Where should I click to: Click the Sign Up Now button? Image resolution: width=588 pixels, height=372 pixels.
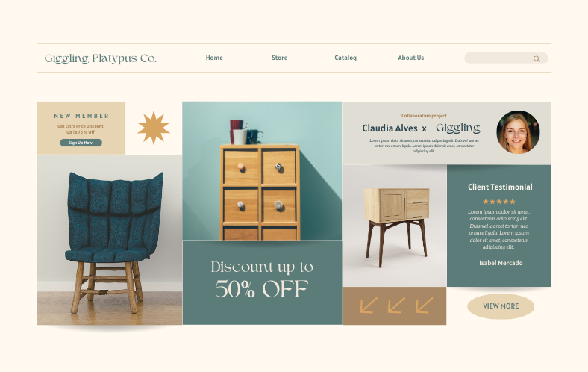click(81, 143)
